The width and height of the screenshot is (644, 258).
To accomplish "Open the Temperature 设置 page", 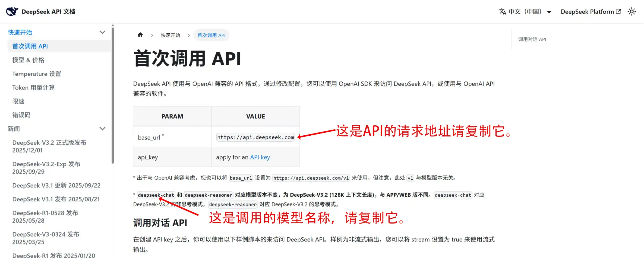I will (x=37, y=74).
